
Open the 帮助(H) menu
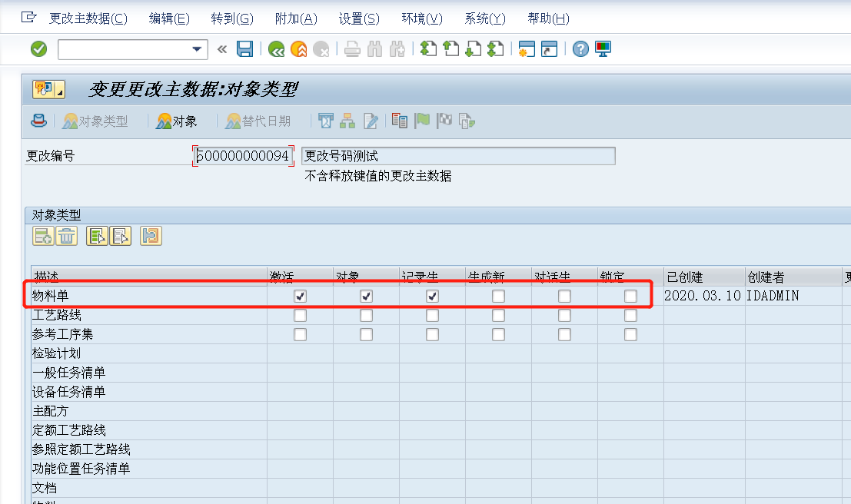point(548,19)
